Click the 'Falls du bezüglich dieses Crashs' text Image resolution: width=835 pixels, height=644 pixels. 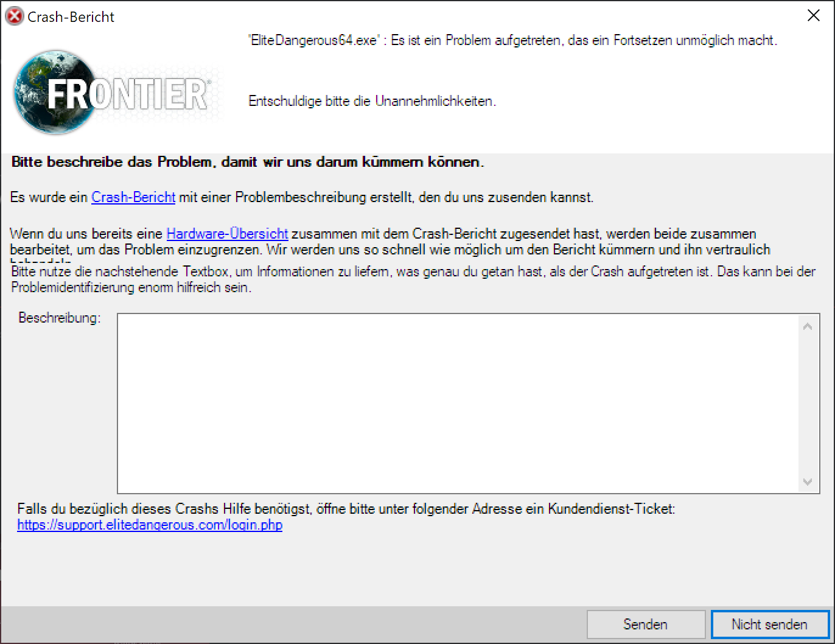pyautogui.click(x=346, y=508)
